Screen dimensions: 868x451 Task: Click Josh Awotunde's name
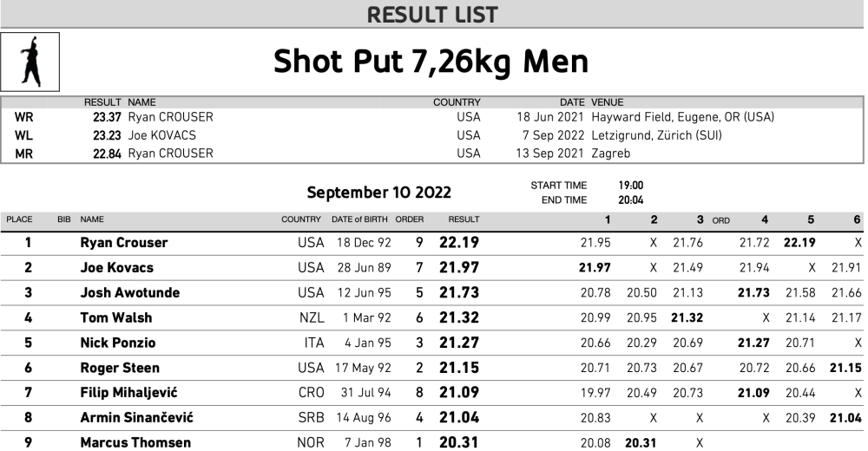[129, 293]
